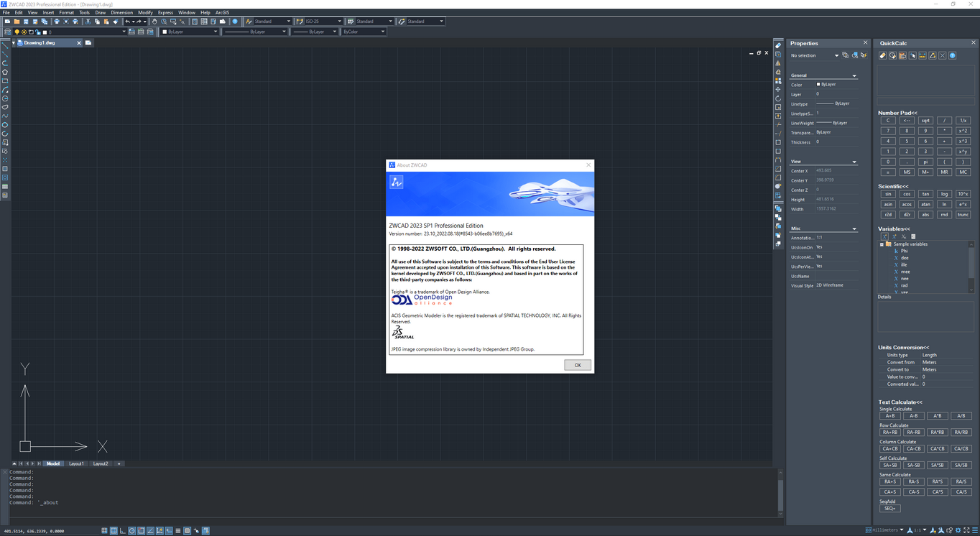The height and width of the screenshot is (536, 980).
Task: Open the ByLayer color control dropdown
Action: coord(190,32)
